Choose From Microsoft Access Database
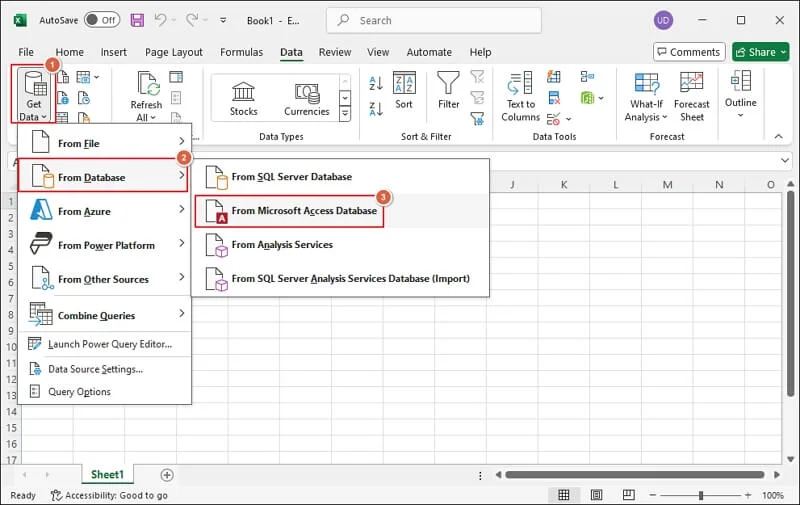 (x=340, y=211)
